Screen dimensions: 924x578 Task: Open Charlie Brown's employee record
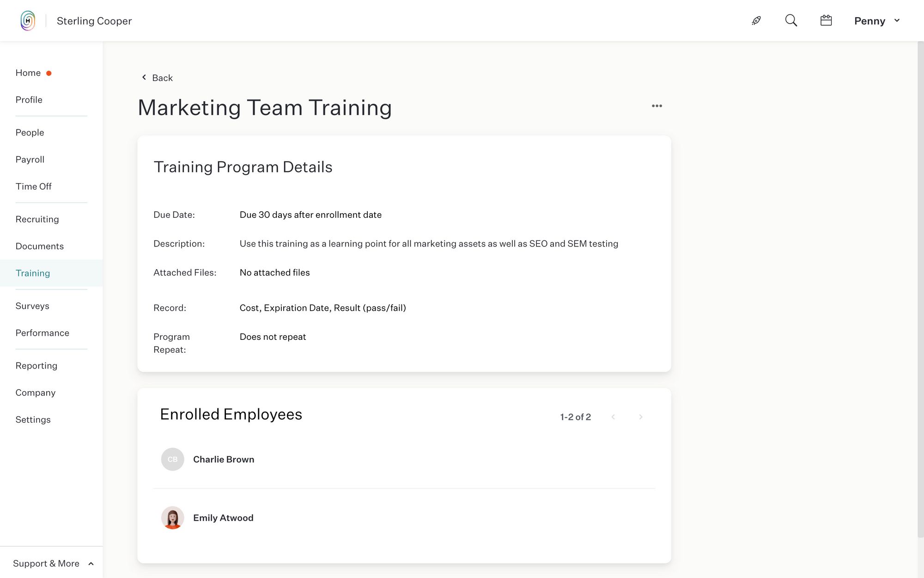pyautogui.click(x=224, y=459)
